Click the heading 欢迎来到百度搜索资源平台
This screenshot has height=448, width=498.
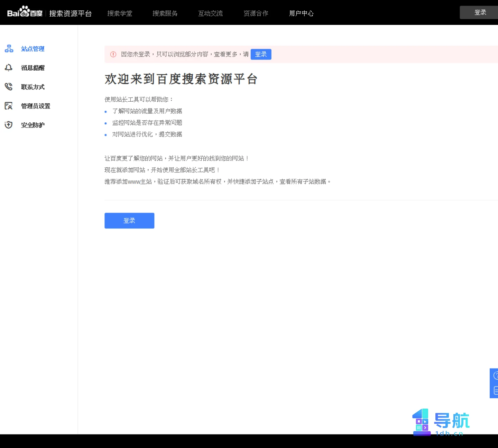tap(181, 79)
